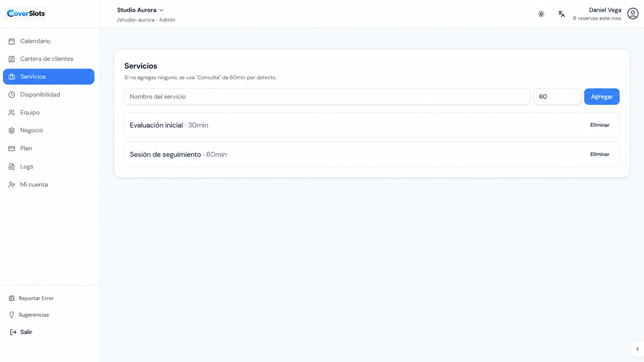
Task: Open the user profile avatar icon
Action: click(632, 14)
